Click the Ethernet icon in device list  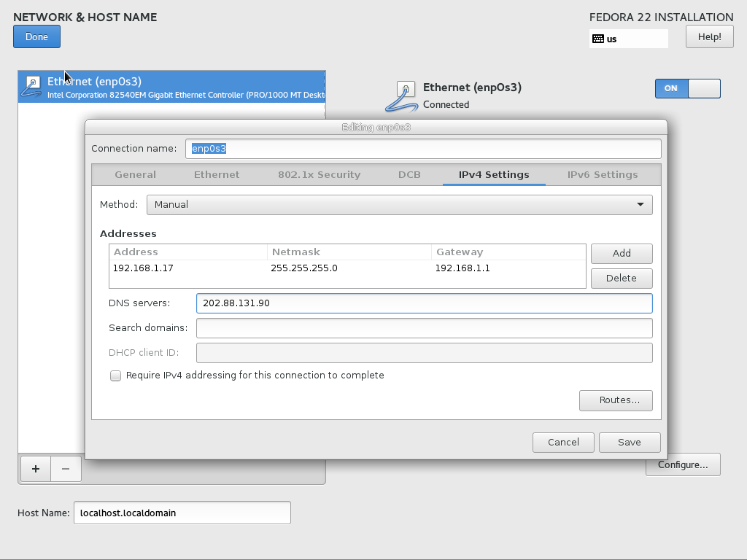(x=32, y=87)
